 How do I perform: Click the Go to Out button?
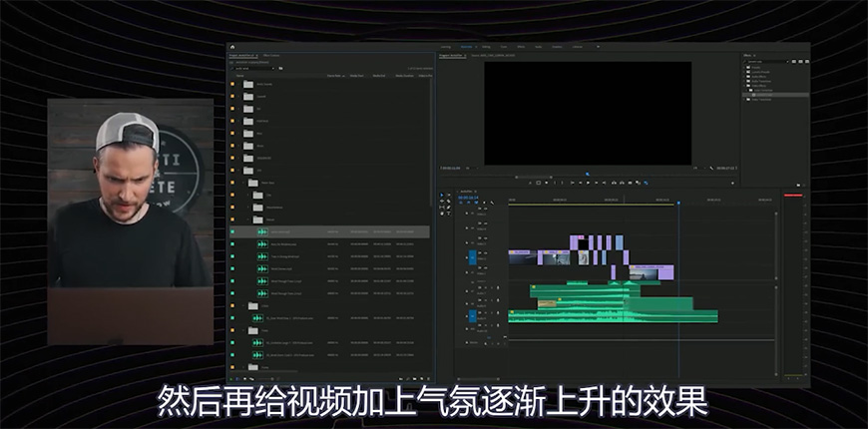point(604,183)
